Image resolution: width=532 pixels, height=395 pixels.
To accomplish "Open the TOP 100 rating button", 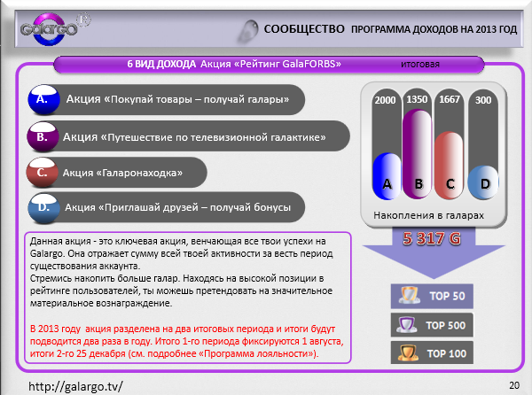I will (432, 353).
